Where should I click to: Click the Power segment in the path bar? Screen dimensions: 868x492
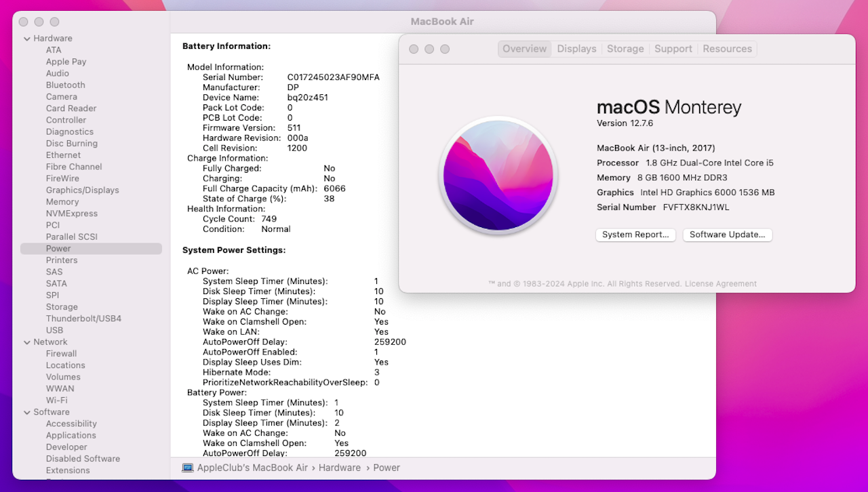387,468
